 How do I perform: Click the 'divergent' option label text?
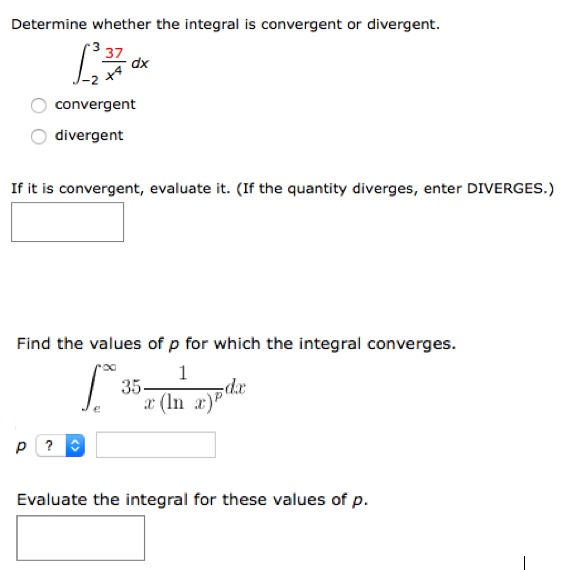pos(89,136)
